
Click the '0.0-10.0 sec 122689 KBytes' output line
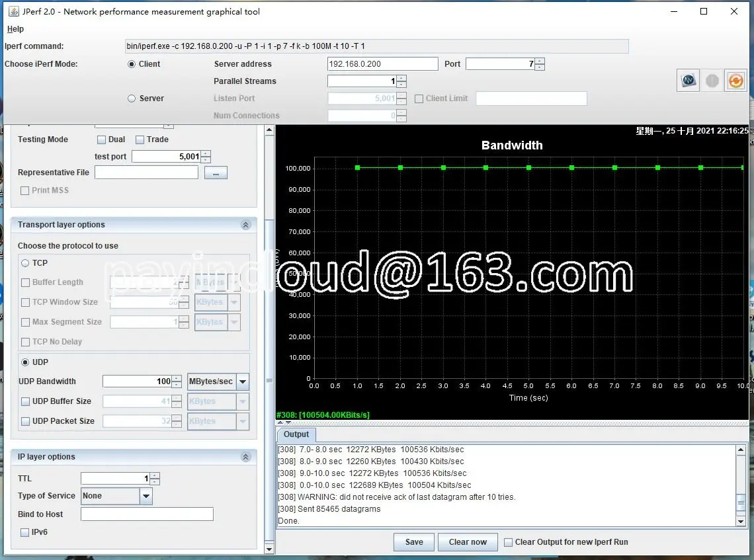(374, 485)
